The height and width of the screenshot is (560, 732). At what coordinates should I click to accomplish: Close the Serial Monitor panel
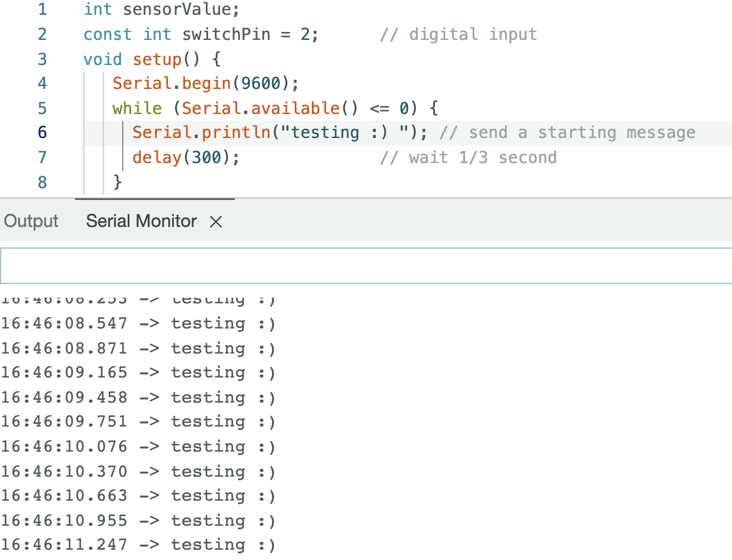(x=215, y=222)
